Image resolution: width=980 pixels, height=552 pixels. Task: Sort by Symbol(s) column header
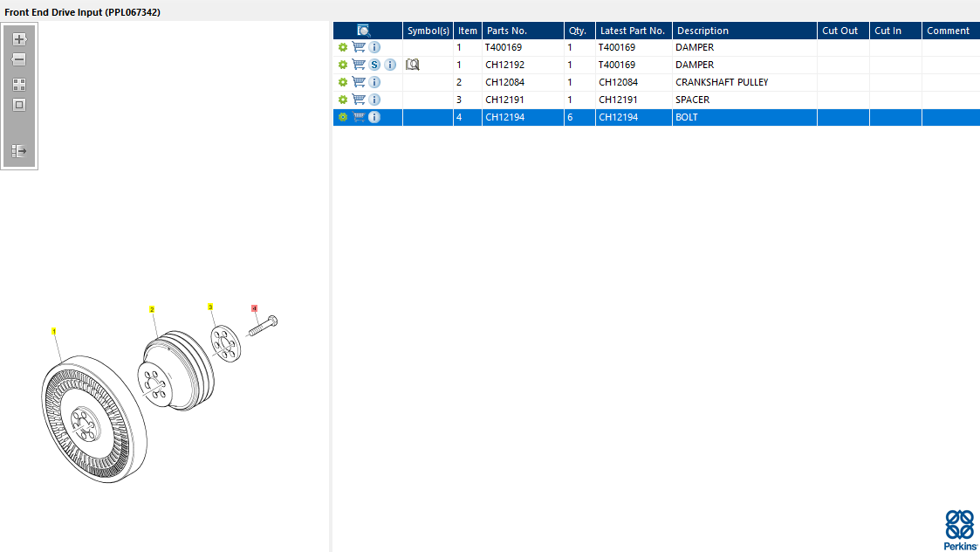pyautogui.click(x=428, y=31)
